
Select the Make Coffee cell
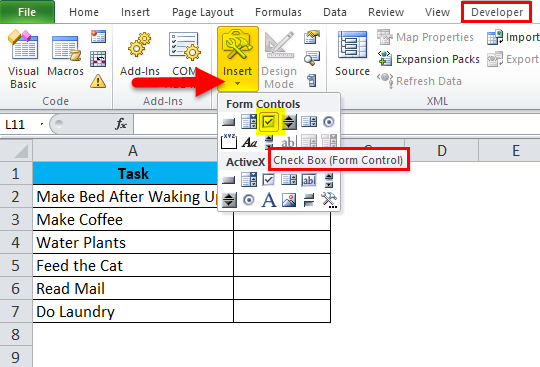[x=133, y=219]
